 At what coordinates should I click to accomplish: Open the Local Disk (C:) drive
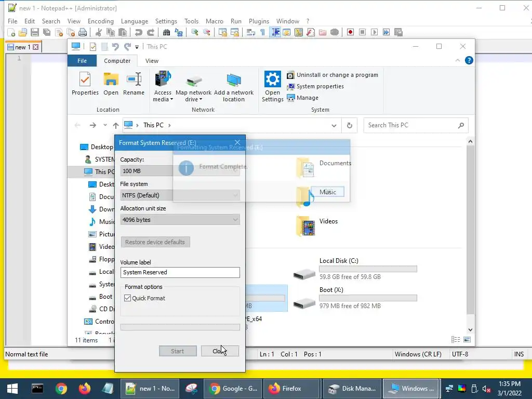tap(355, 269)
